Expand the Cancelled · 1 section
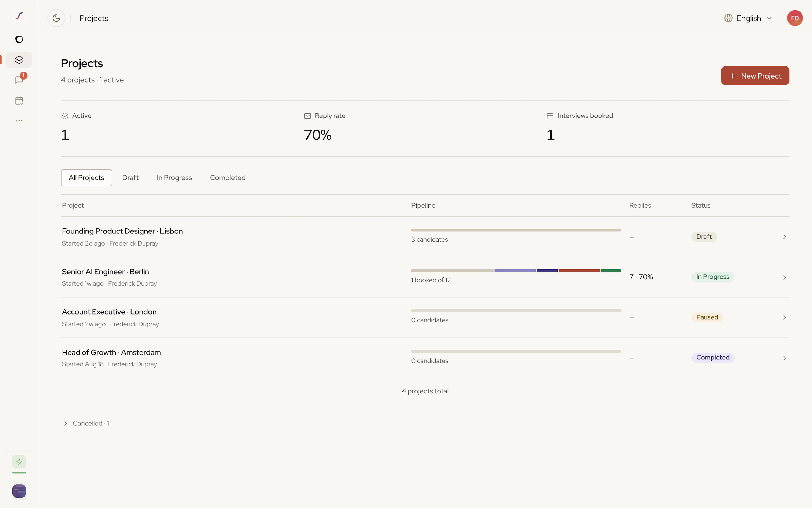Screen dimensions: 812x508 tap(86, 423)
